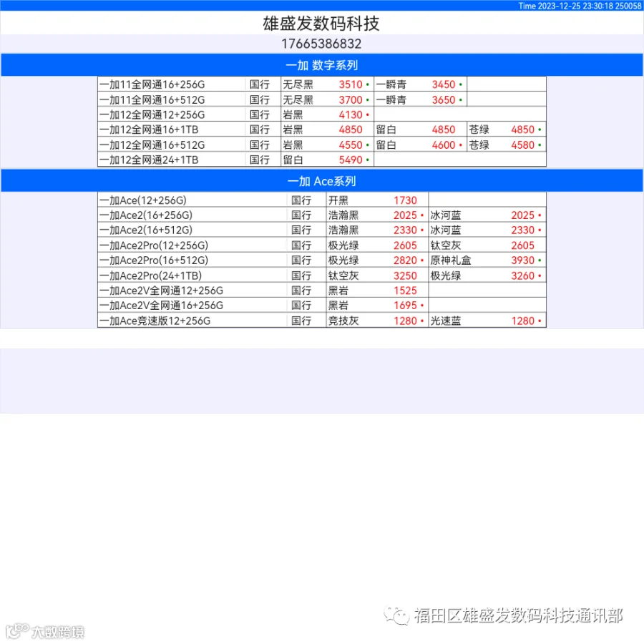Viewport: 644px width, 644px height.
Task: Click the price 3510 for 无尽黑
Action: point(351,84)
